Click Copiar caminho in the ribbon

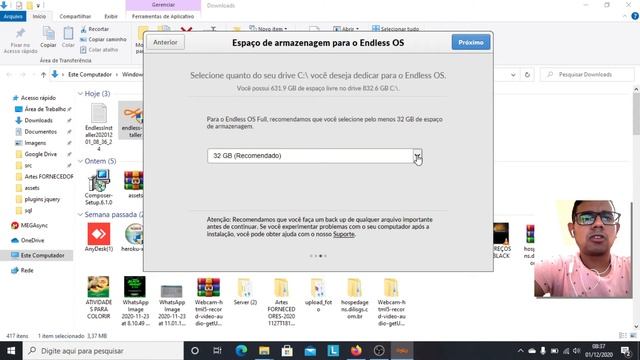coord(103,40)
